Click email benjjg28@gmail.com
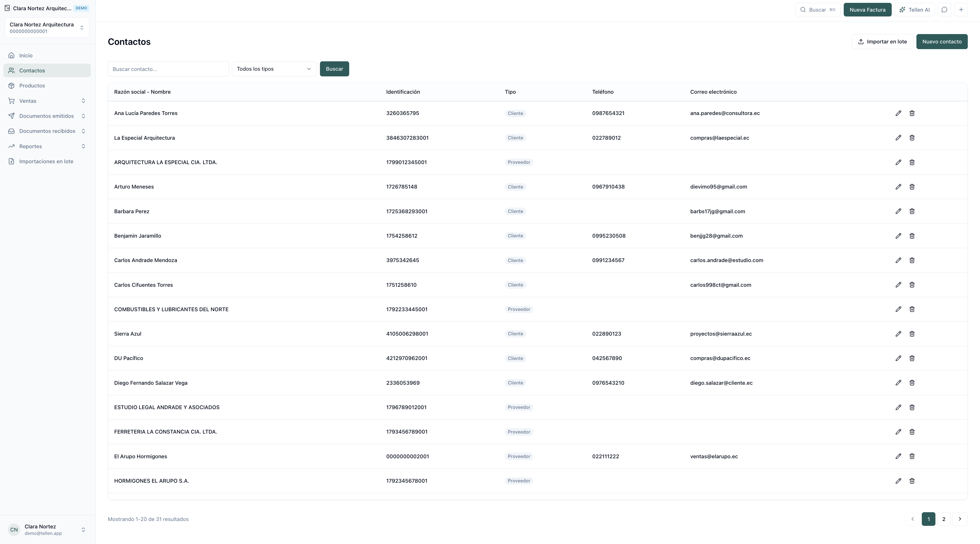This screenshot has width=980, height=544. pos(716,236)
